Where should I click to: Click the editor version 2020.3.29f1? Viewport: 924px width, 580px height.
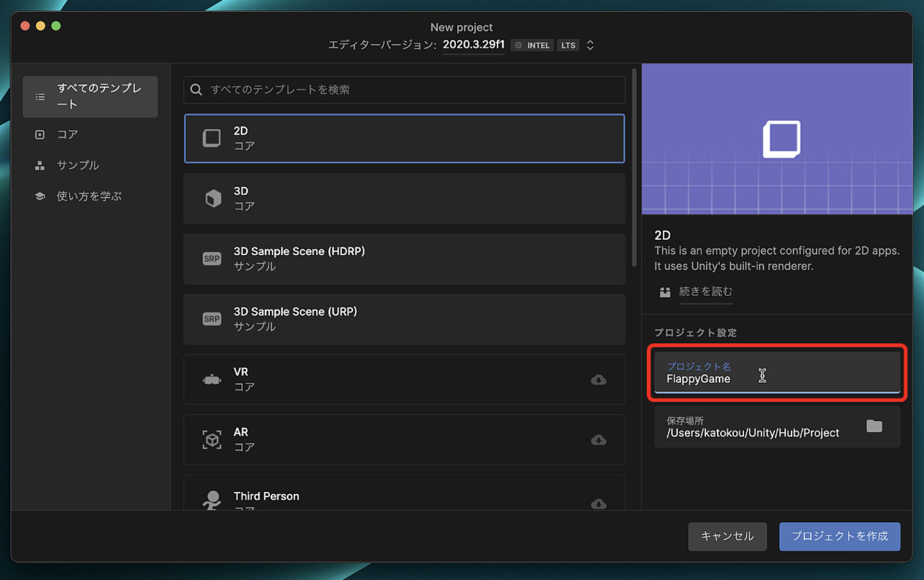tap(473, 45)
